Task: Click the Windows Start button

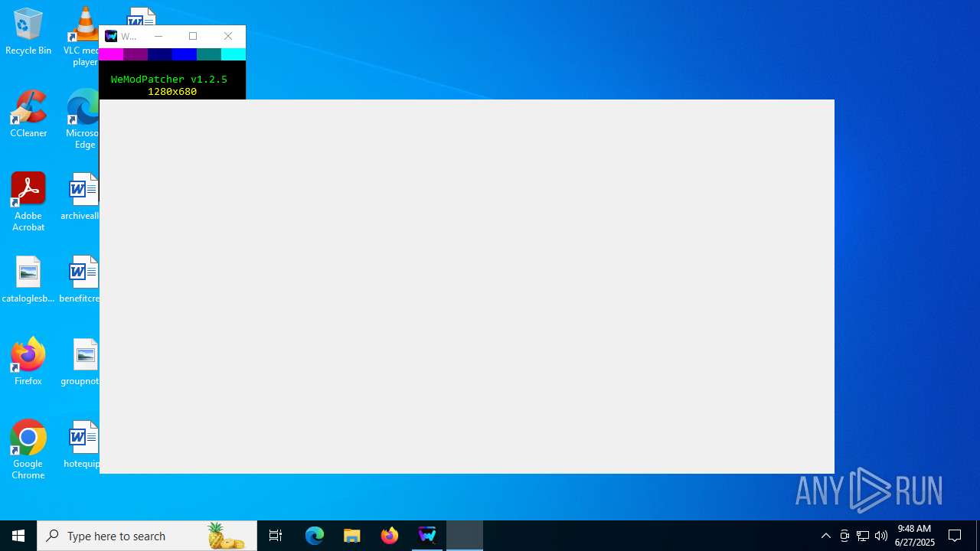Action: pos(18,536)
